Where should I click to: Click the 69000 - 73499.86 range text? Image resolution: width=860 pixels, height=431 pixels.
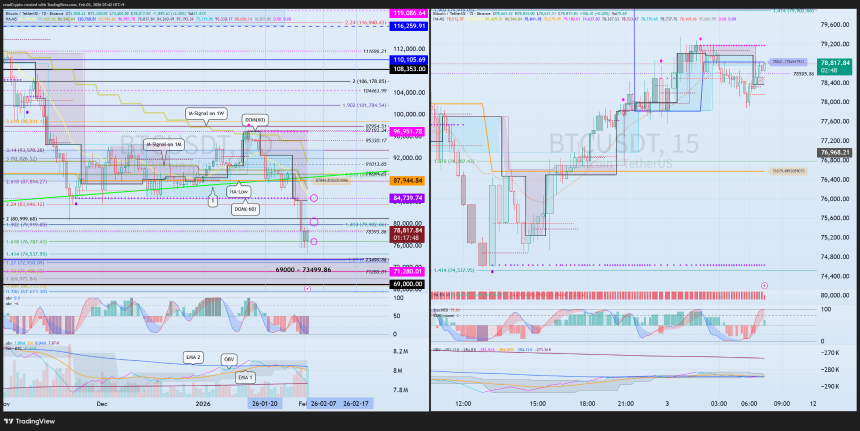click(x=303, y=269)
